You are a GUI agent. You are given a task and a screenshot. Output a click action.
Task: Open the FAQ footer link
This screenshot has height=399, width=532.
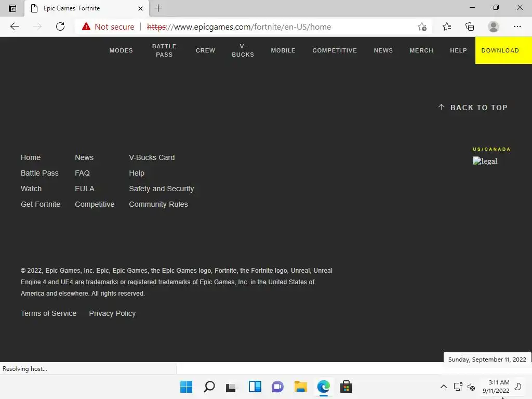82,173
